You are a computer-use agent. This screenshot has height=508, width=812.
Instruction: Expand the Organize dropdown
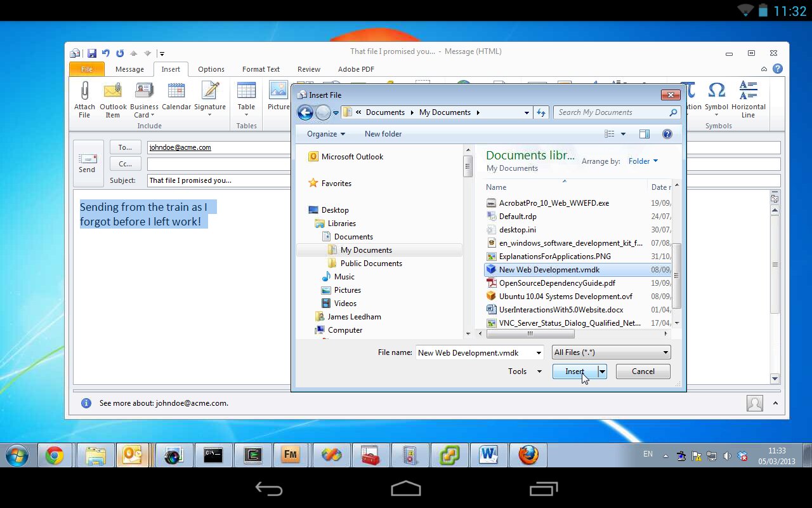click(x=326, y=134)
